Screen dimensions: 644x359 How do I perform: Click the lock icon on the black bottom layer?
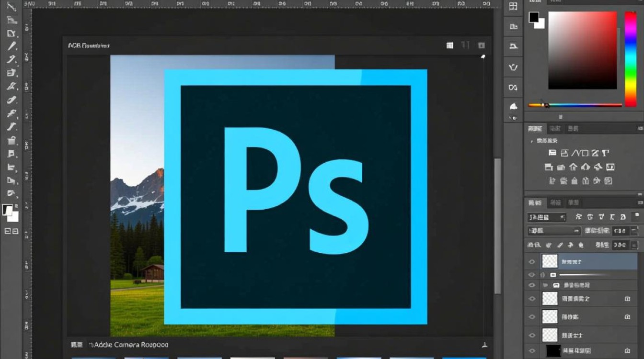627,351
